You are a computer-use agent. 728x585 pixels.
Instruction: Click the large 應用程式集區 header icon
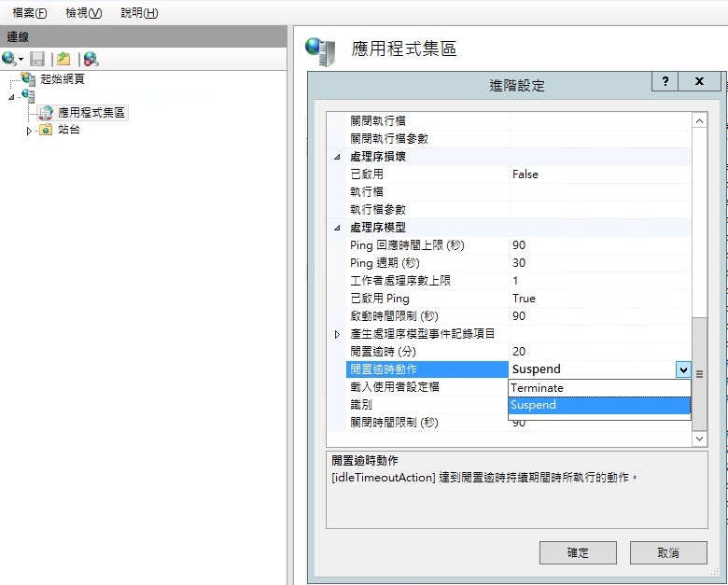tap(320, 51)
